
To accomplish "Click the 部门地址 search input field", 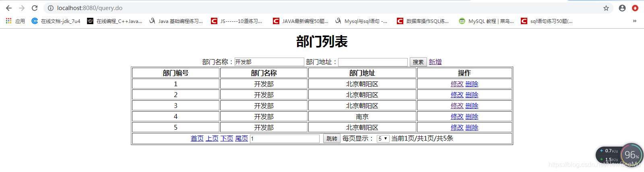I will click(x=373, y=62).
